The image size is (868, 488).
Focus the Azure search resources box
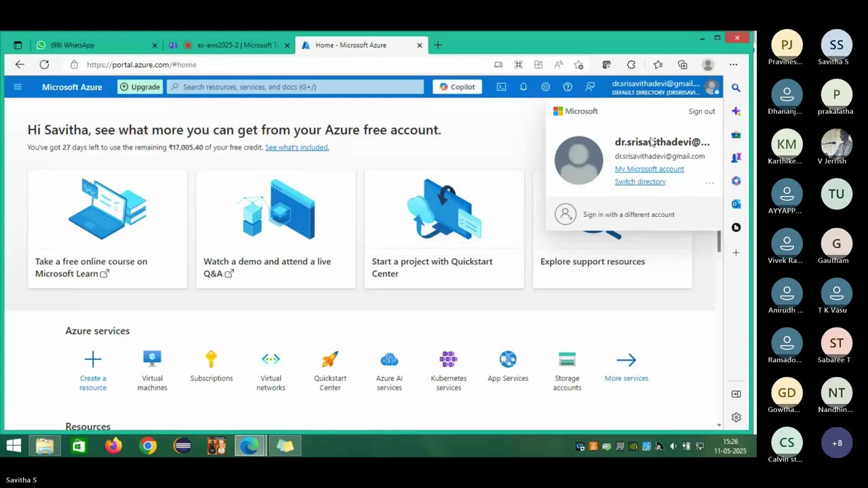point(296,87)
